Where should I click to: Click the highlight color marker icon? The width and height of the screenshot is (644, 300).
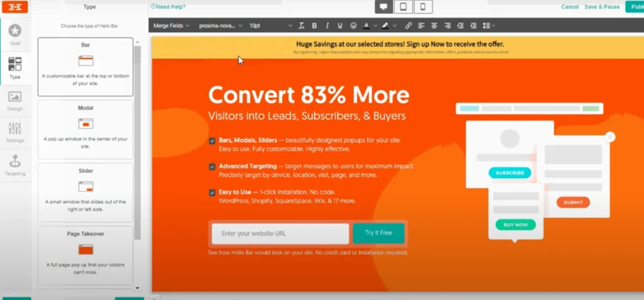(385, 26)
